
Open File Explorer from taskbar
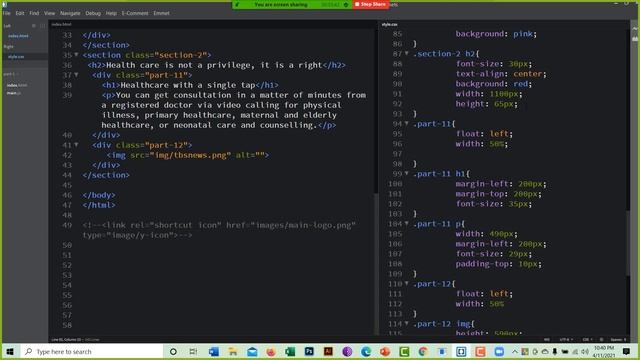point(233,351)
